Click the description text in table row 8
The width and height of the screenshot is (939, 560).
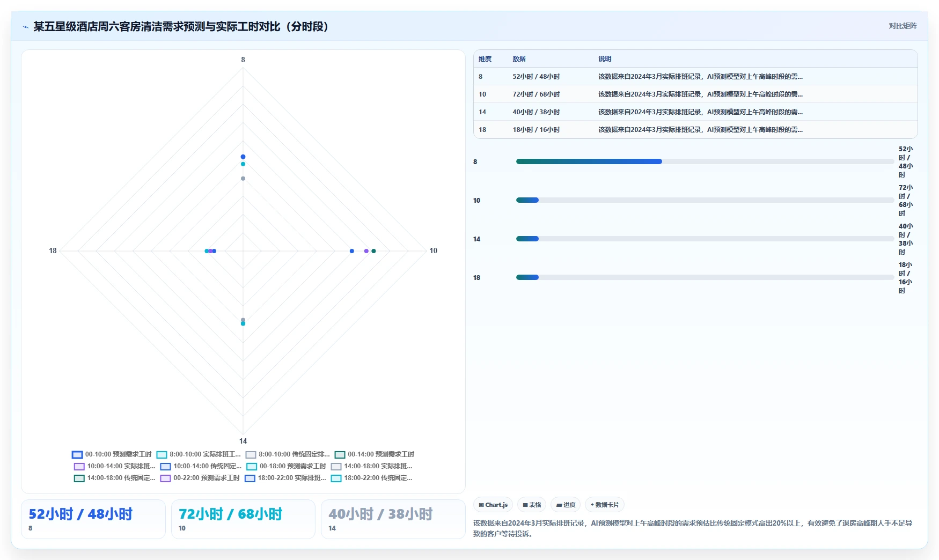coord(700,77)
